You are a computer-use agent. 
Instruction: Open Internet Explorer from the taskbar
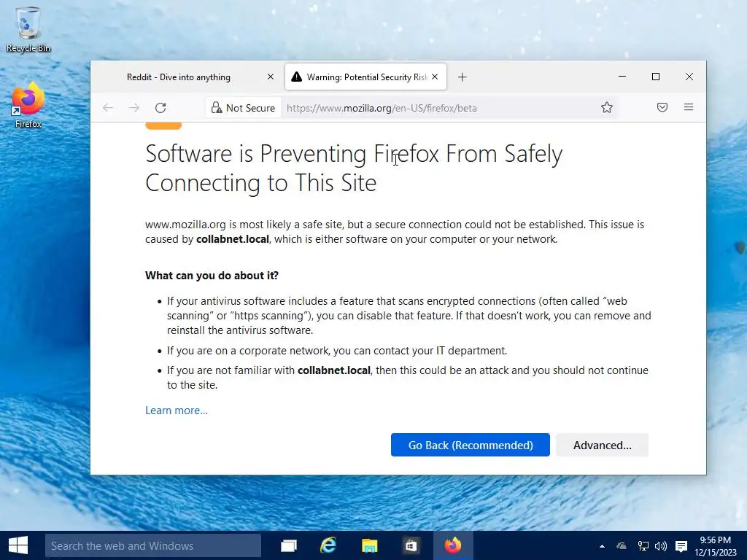coord(328,545)
